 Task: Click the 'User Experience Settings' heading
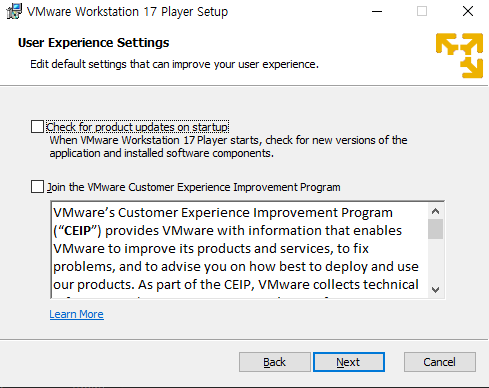point(93,43)
